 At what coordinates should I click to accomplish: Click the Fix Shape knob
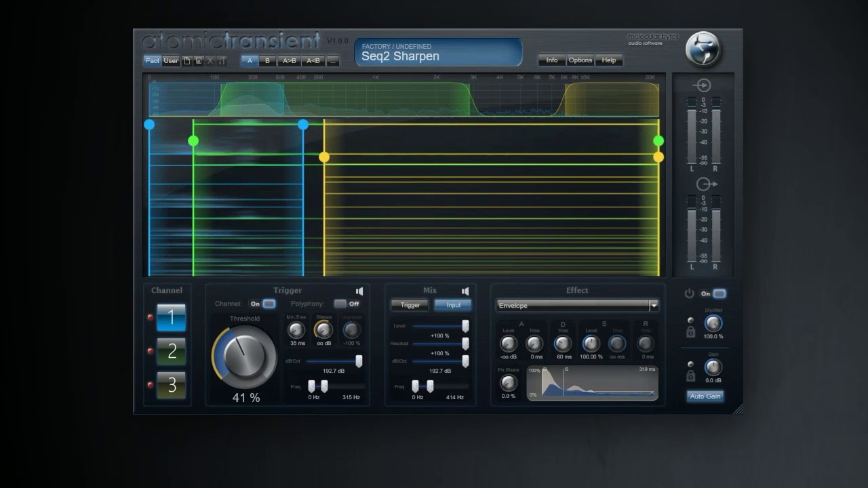(509, 383)
